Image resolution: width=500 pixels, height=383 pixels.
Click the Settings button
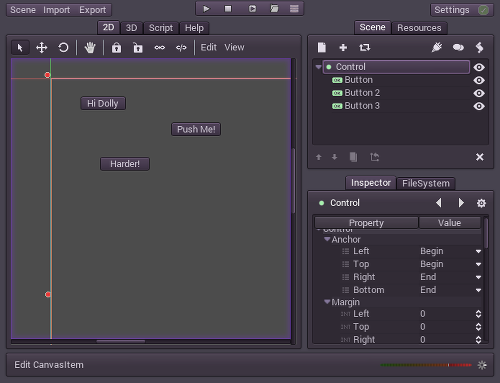click(x=462, y=10)
